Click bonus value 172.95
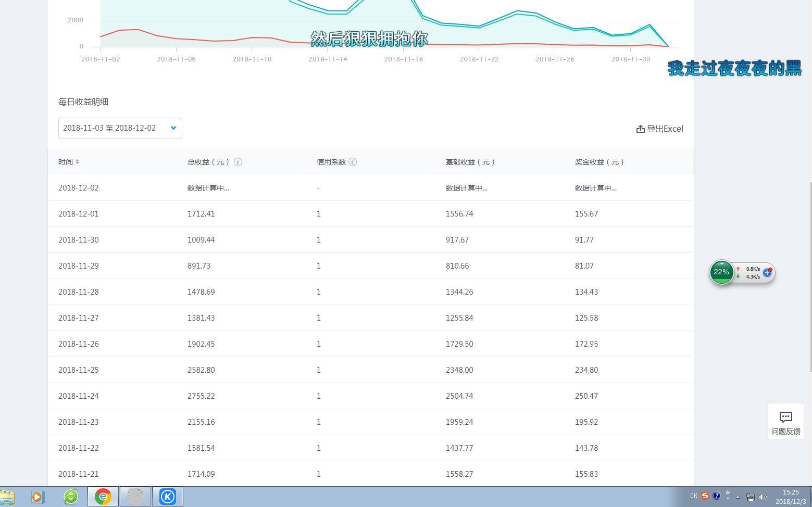Viewport: 812px width, 507px height. 586,344
